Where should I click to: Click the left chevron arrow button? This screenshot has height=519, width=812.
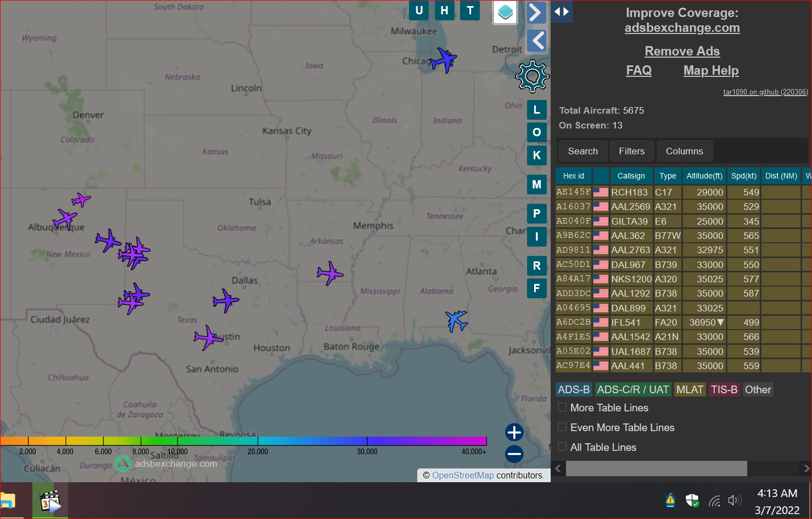point(536,40)
